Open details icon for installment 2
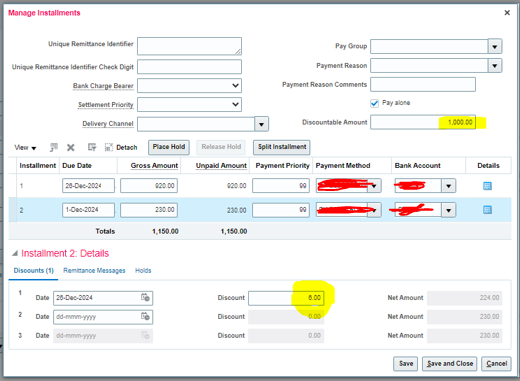The height and width of the screenshot is (381, 520). point(487,210)
